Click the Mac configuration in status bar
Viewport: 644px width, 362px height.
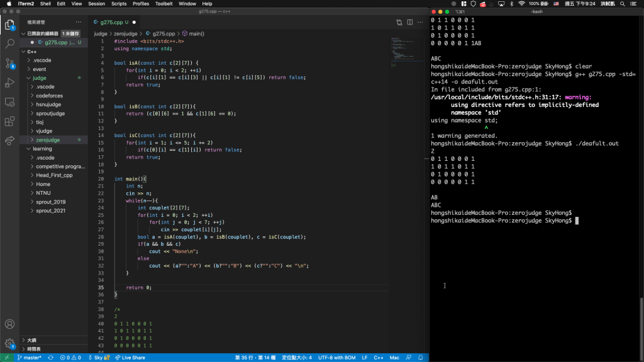pos(394,358)
